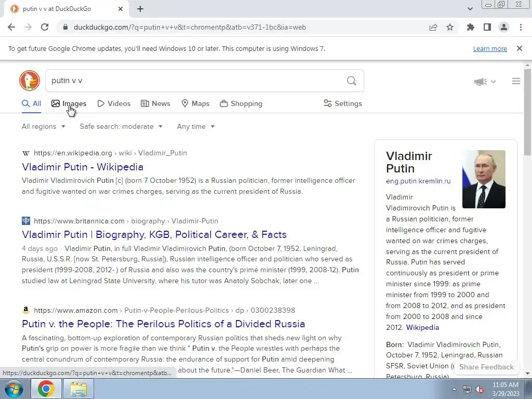Open a new browser tab
This screenshot has height=399, width=532.
click(x=140, y=9)
